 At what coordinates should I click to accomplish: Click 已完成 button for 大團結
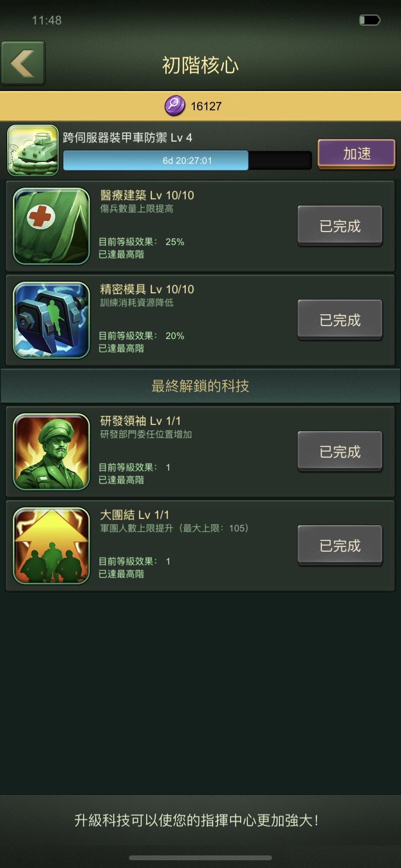[x=340, y=546]
